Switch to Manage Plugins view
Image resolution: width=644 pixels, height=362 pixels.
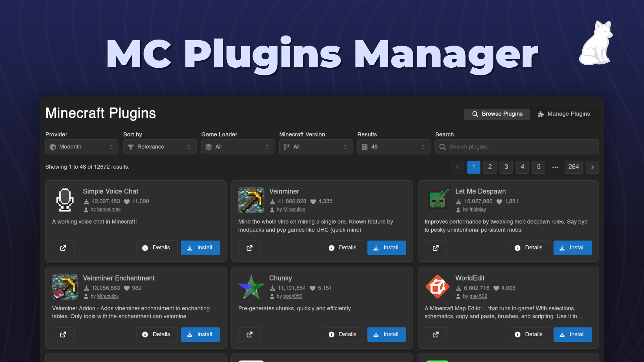pos(565,114)
